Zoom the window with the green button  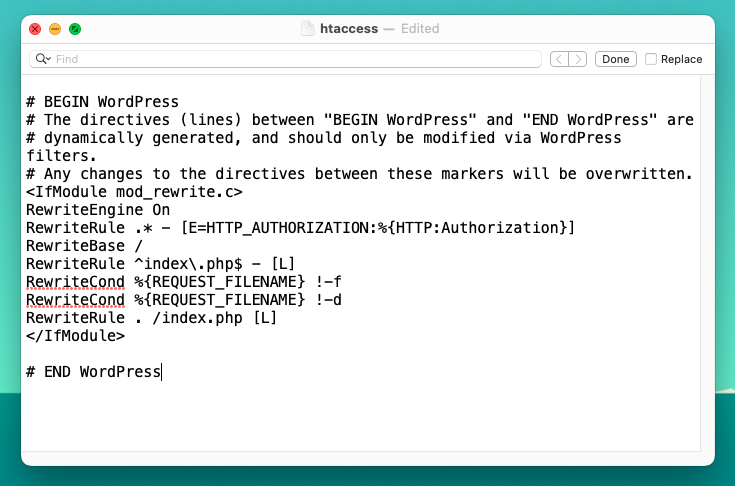click(75, 29)
